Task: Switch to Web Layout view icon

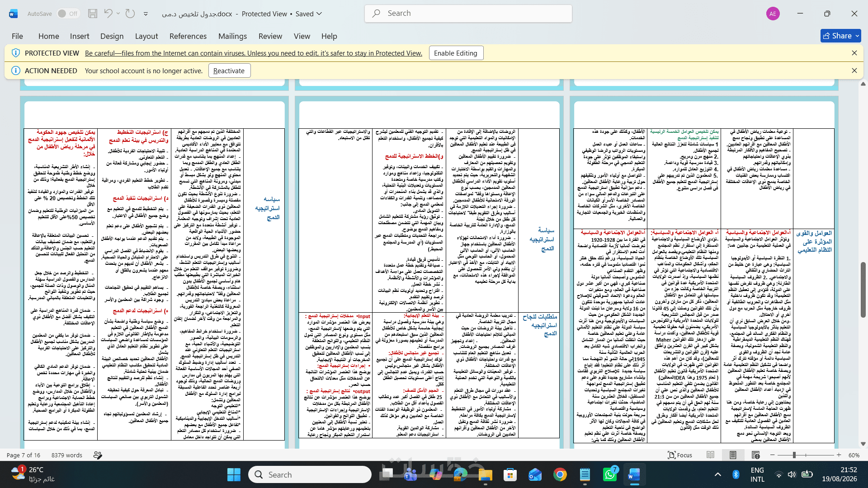Action: click(x=755, y=455)
